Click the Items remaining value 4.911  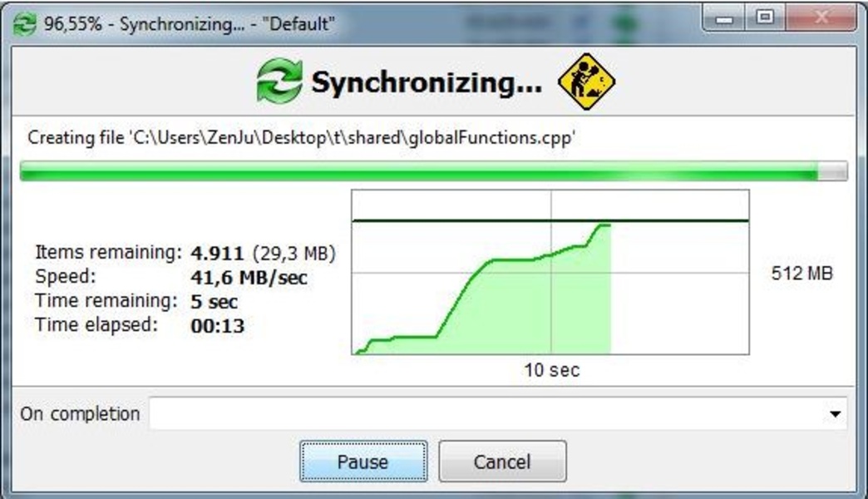pos(217,253)
